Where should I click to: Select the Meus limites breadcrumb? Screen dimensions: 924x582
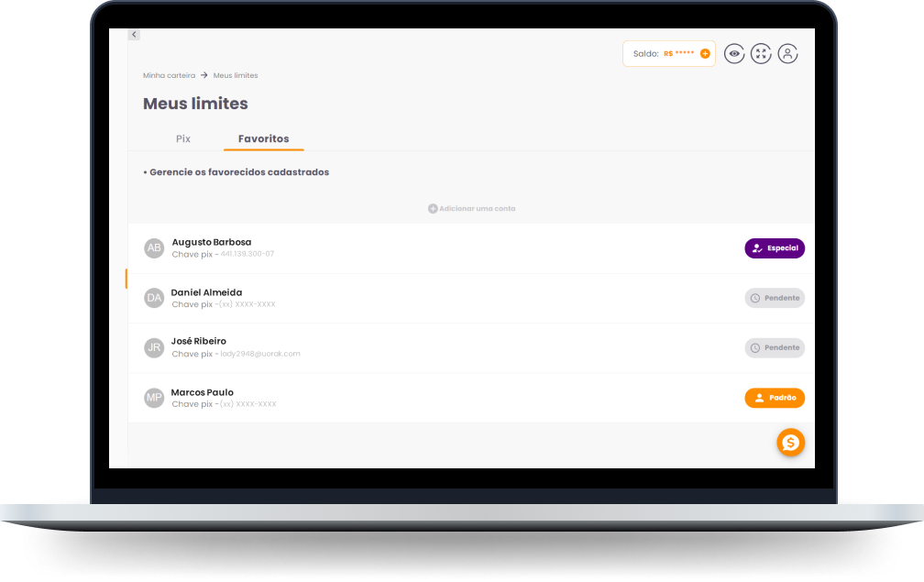(x=235, y=75)
